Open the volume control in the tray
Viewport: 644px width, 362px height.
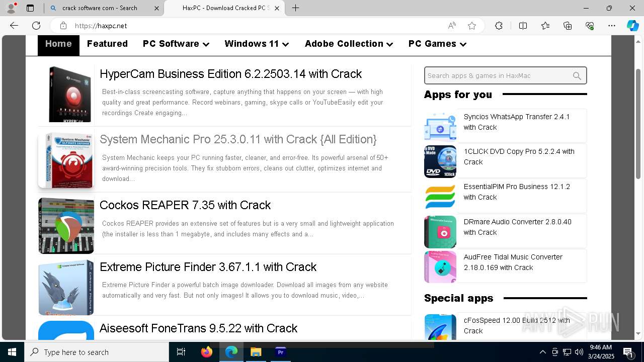tap(579, 352)
